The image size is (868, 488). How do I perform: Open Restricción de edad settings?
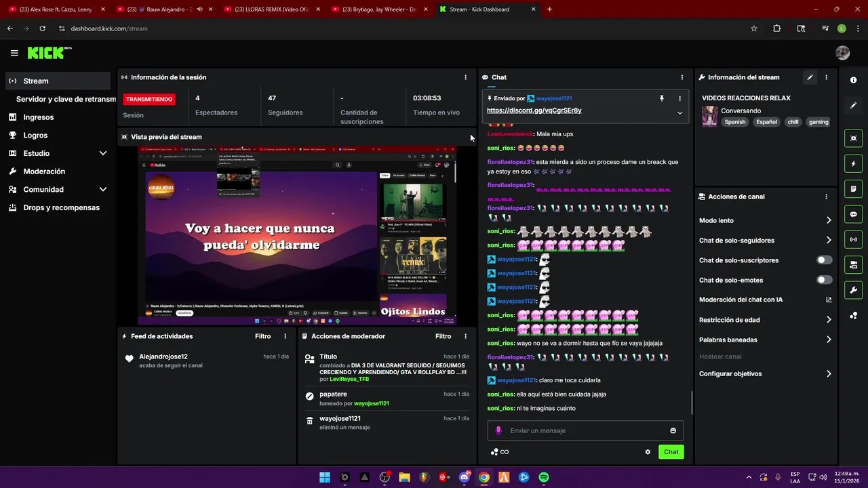pyautogui.click(x=765, y=320)
